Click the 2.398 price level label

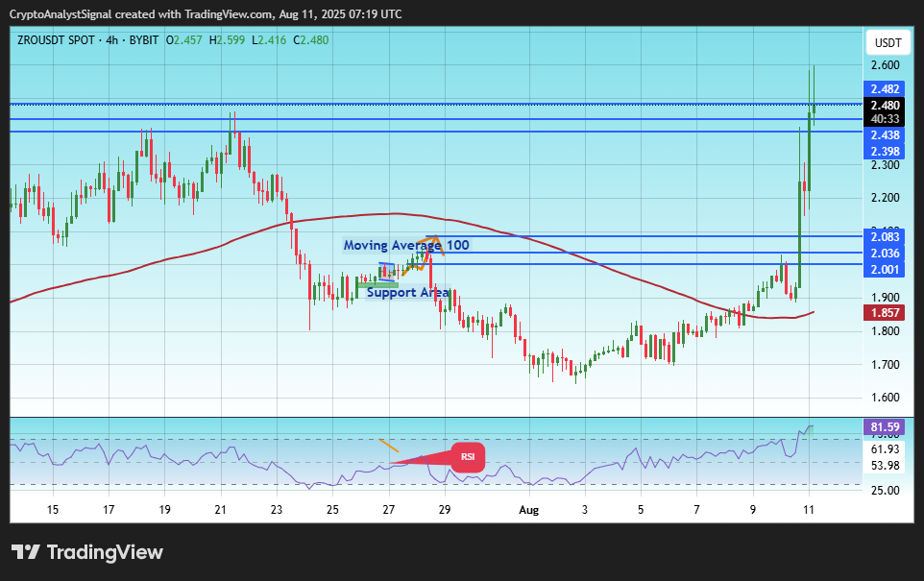click(885, 152)
